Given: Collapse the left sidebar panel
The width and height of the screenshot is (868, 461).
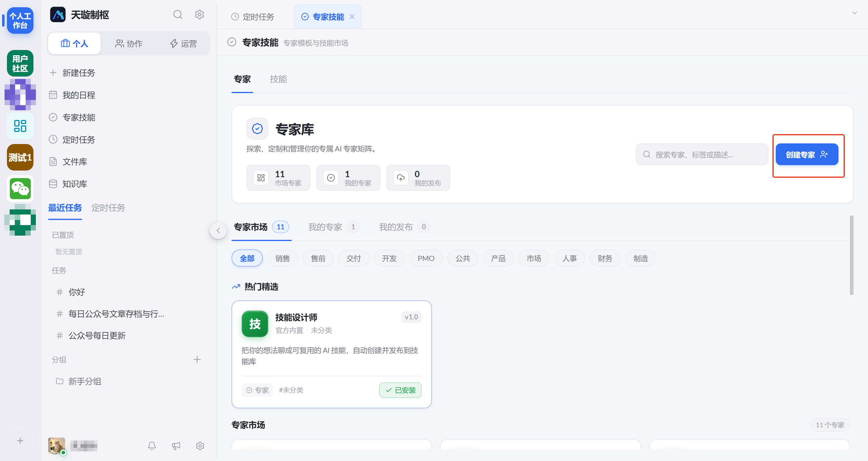Looking at the screenshot, I should click(218, 230).
